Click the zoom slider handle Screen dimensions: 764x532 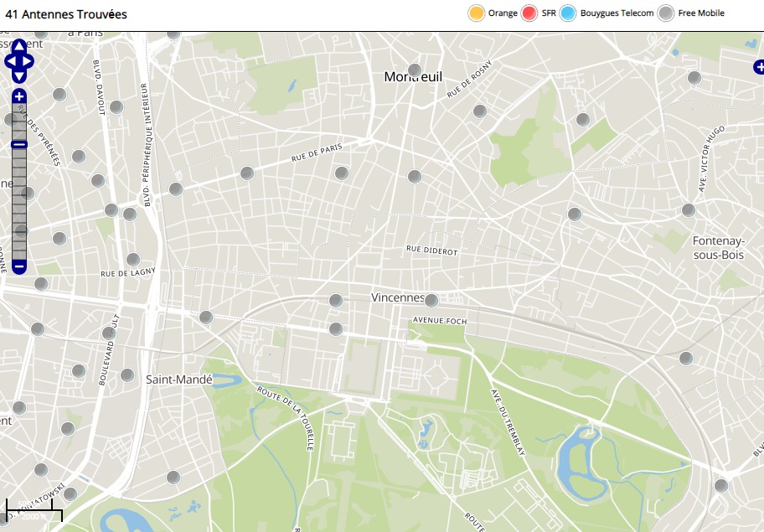coord(19,145)
